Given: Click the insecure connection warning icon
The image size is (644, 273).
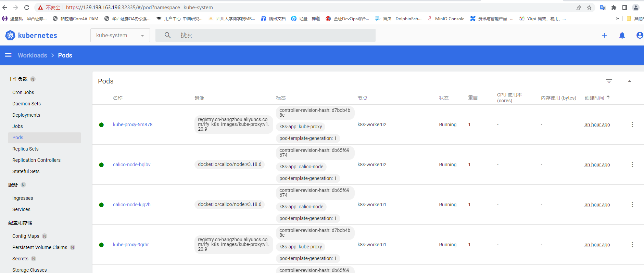Looking at the screenshot, I should pyautogui.click(x=40, y=8).
